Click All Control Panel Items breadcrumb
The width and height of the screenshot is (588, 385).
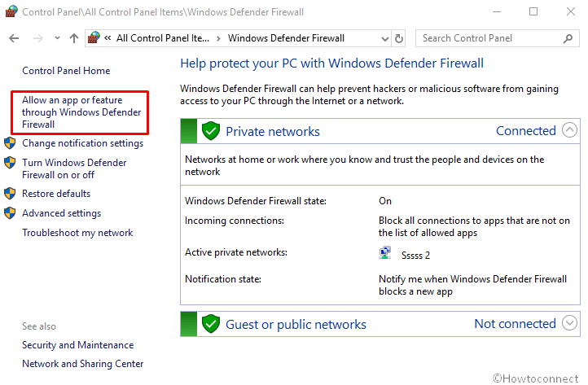point(163,38)
